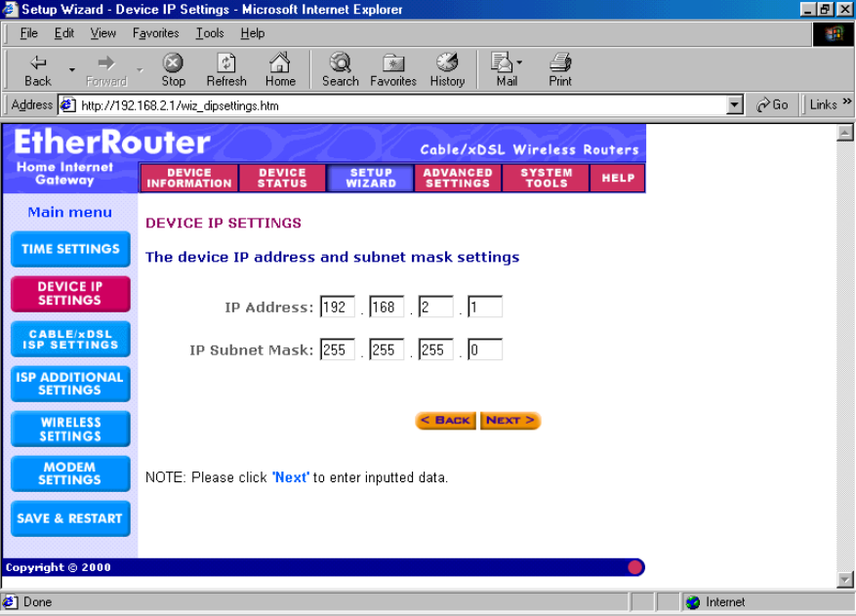Open the Favorites toolbar icon
The width and height of the screenshot is (856, 616).
(393, 62)
